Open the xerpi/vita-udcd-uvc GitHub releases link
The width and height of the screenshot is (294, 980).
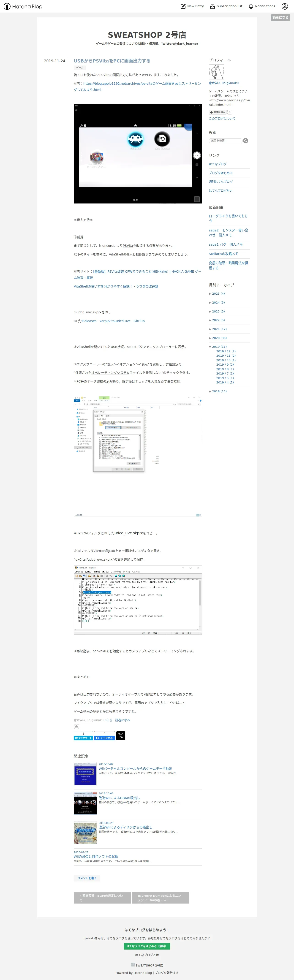113,321
